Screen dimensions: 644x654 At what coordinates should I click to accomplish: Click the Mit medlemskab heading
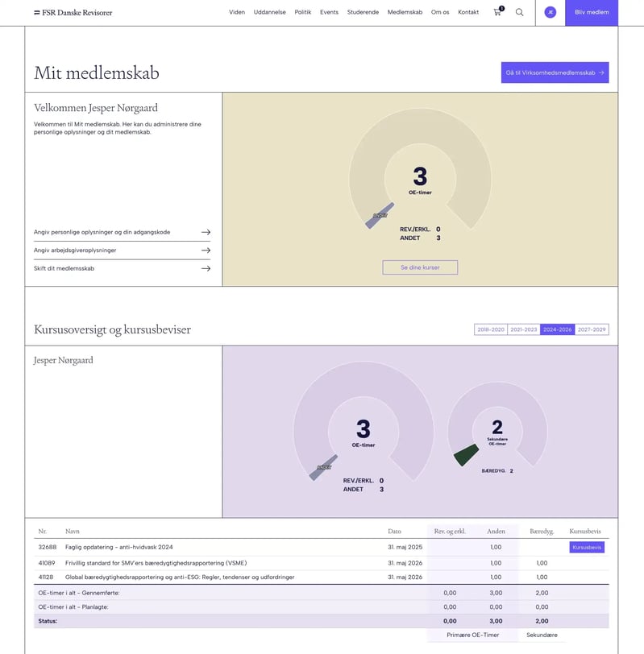[97, 73]
